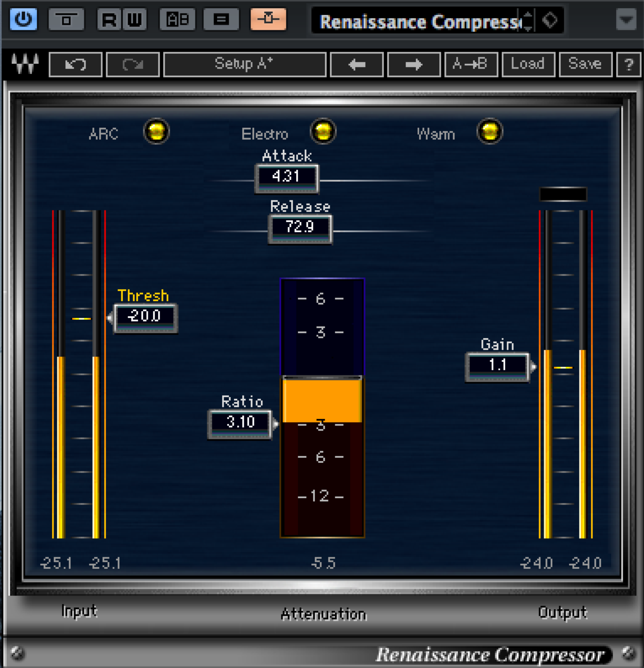Expand the top-right dropdown arrow menu
This screenshot has width=644, height=668.
[626, 20]
